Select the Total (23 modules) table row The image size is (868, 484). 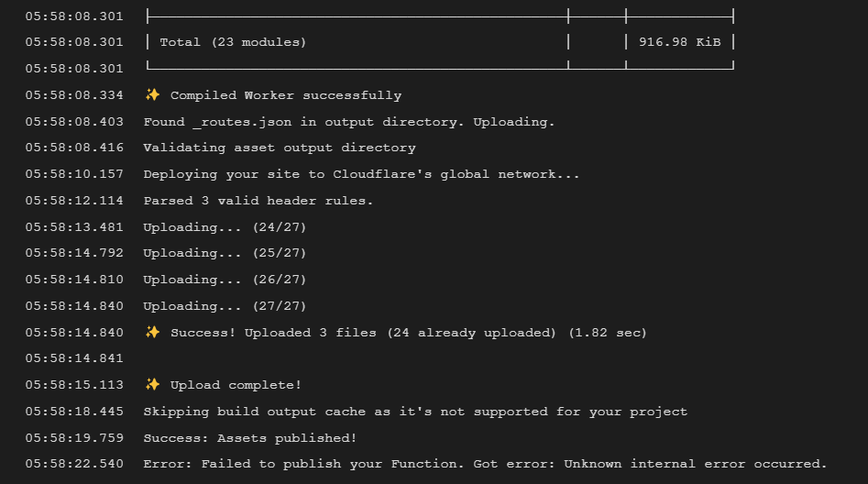[x=440, y=42]
